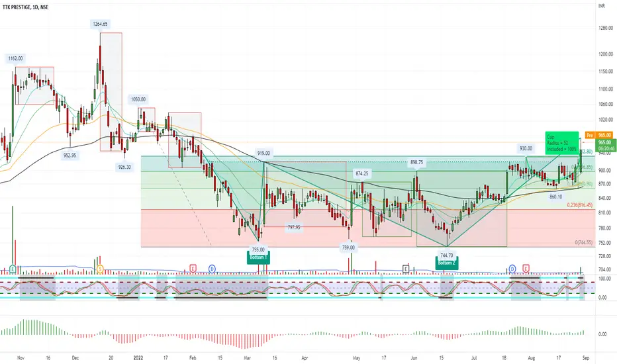This screenshot has width=617, height=364.
Task: Click the 100.00 oscillator scale label
Action: [x=604, y=279]
